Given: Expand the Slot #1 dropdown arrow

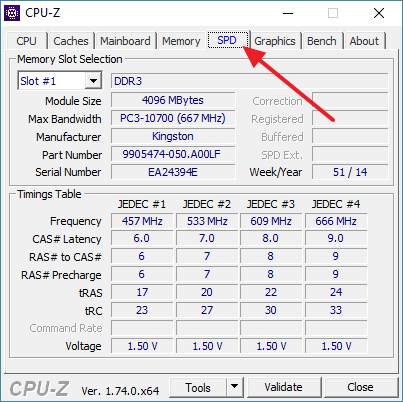Looking at the screenshot, I should [x=93, y=81].
